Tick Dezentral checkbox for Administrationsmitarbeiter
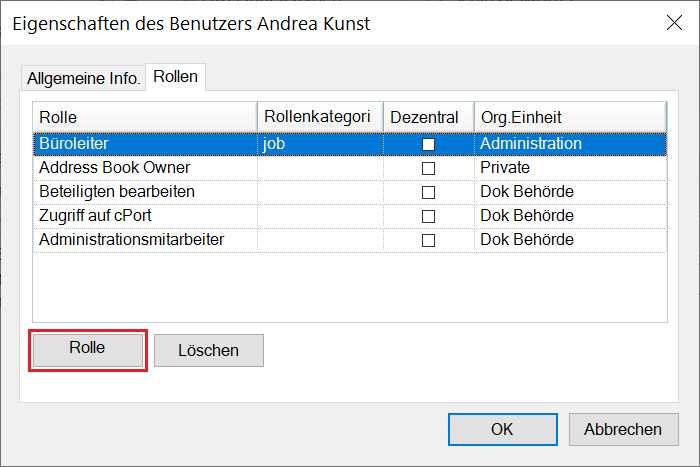The height and width of the screenshot is (467, 700). coord(428,240)
